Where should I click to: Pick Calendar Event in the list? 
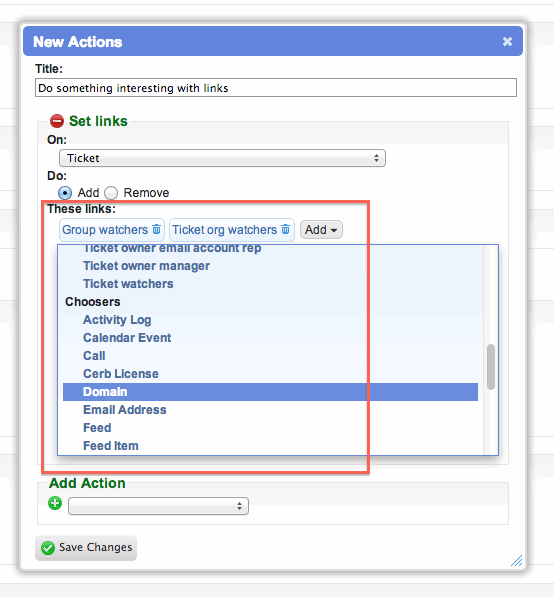(127, 338)
